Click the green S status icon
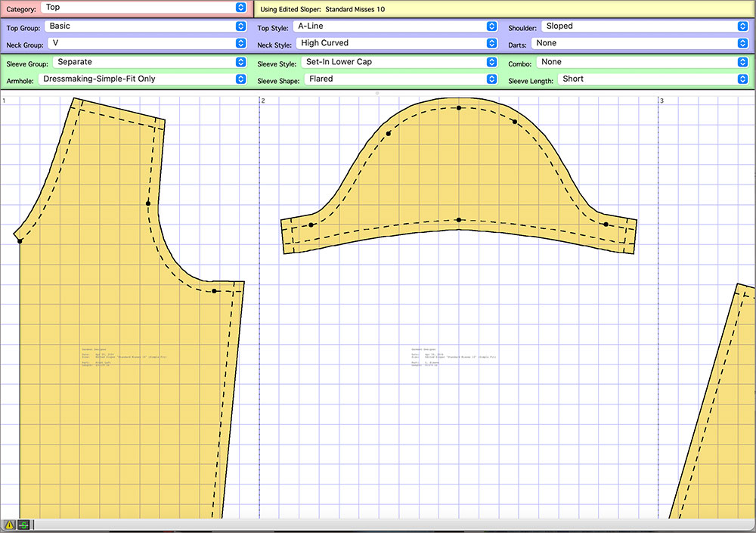756x533 pixels. point(23,525)
